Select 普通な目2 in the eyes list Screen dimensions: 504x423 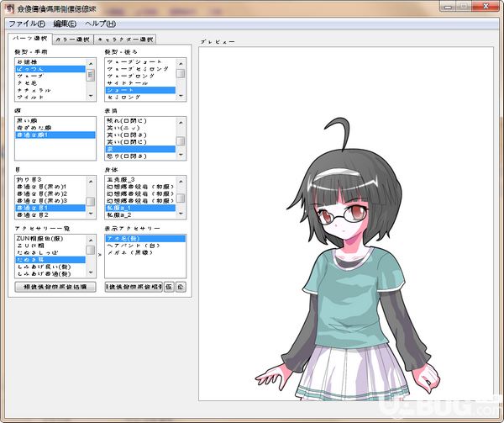50,215
